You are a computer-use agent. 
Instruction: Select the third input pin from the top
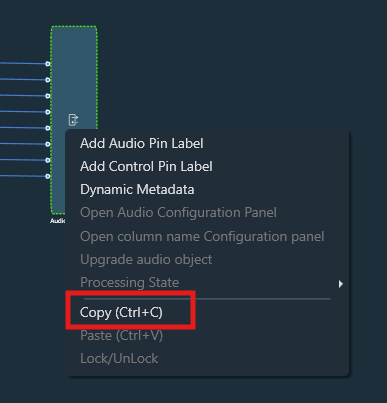48,96
